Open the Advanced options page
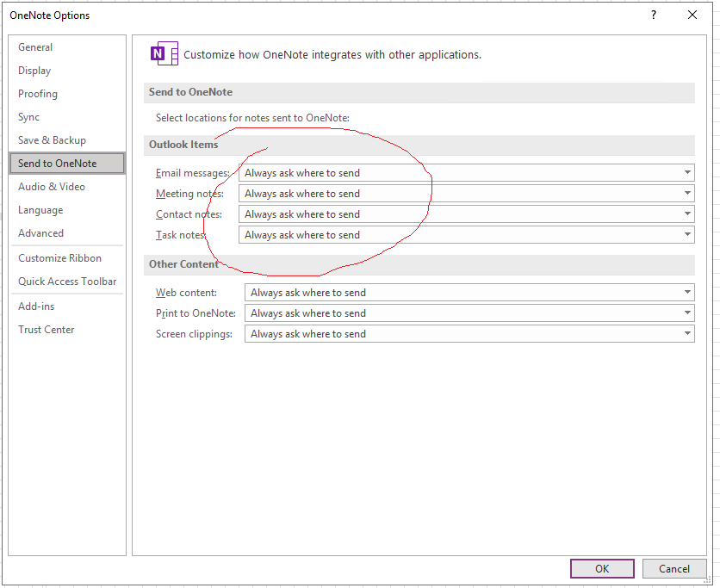 tap(40, 232)
